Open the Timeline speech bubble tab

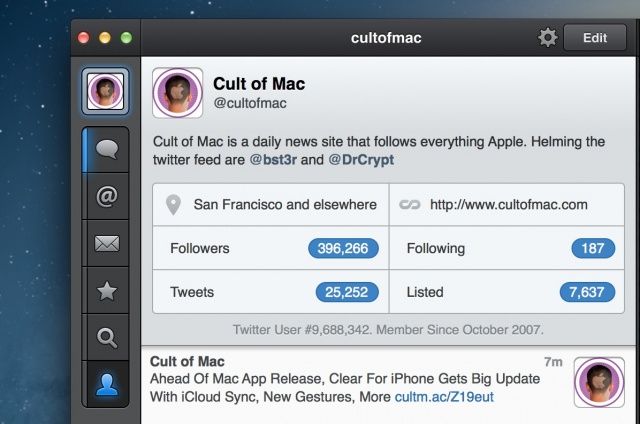105,150
